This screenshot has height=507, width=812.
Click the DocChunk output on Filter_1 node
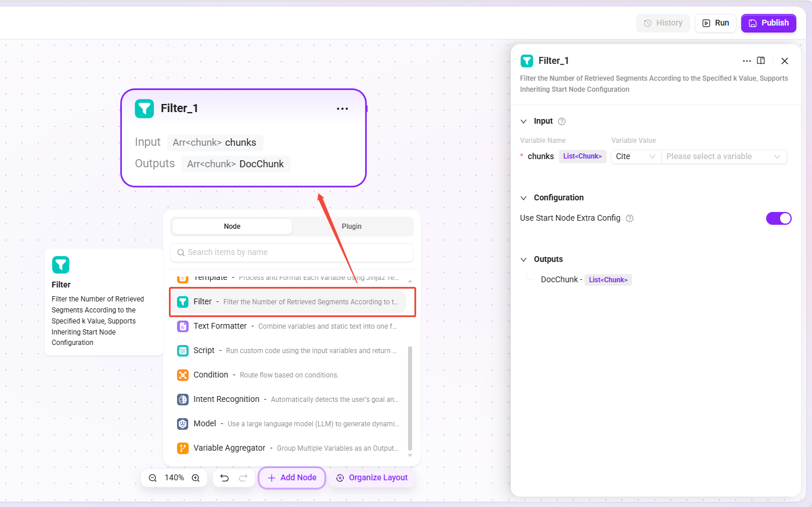pyautogui.click(x=236, y=164)
